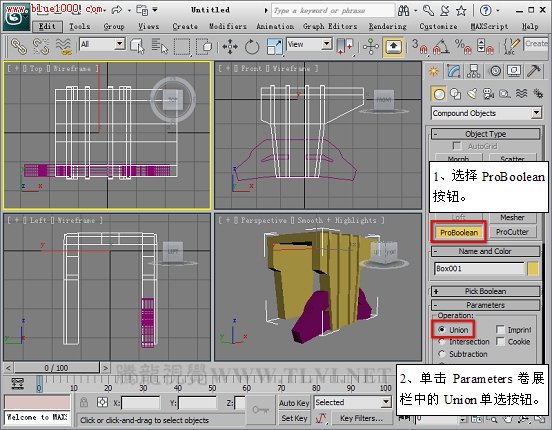Click the Select and Link chain icon
This screenshot has height=430, width=552.
[x=19, y=46]
